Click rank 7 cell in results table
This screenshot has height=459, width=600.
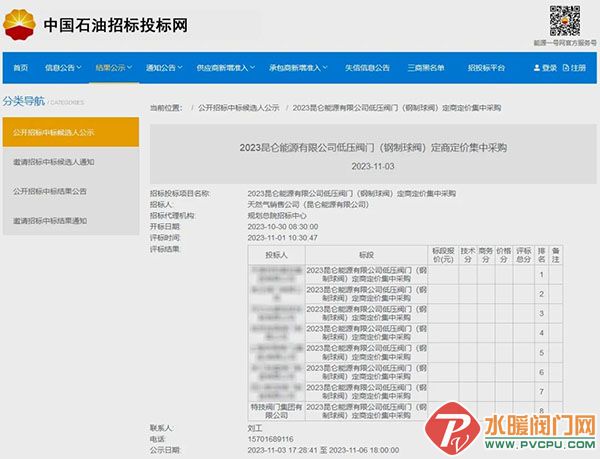pos(541,392)
